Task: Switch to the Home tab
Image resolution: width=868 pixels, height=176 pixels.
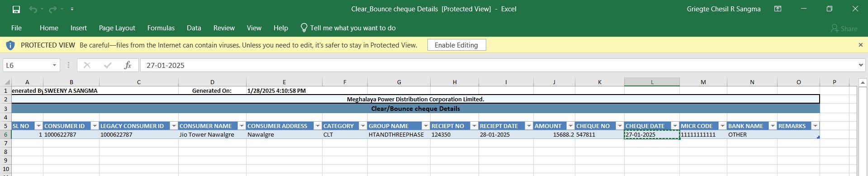Action: (x=49, y=28)
